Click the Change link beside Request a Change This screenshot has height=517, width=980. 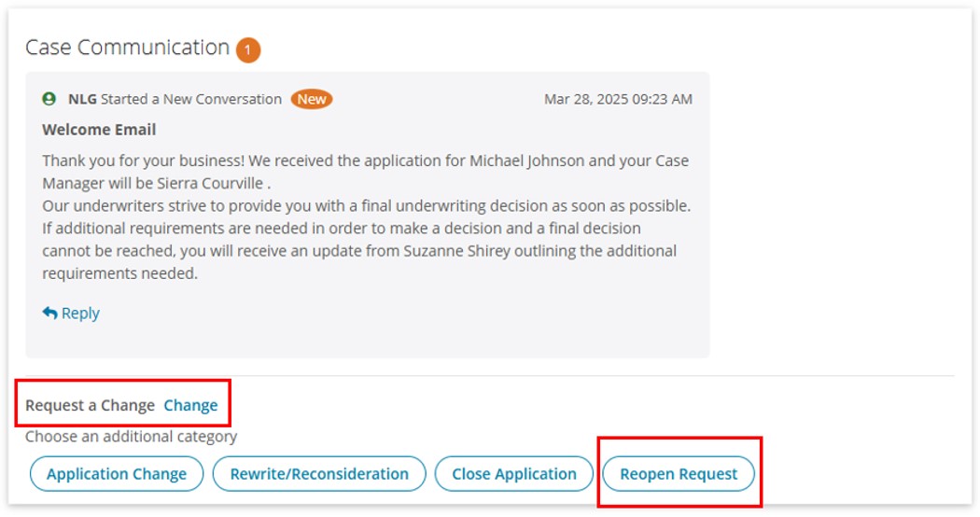point(190,405)
